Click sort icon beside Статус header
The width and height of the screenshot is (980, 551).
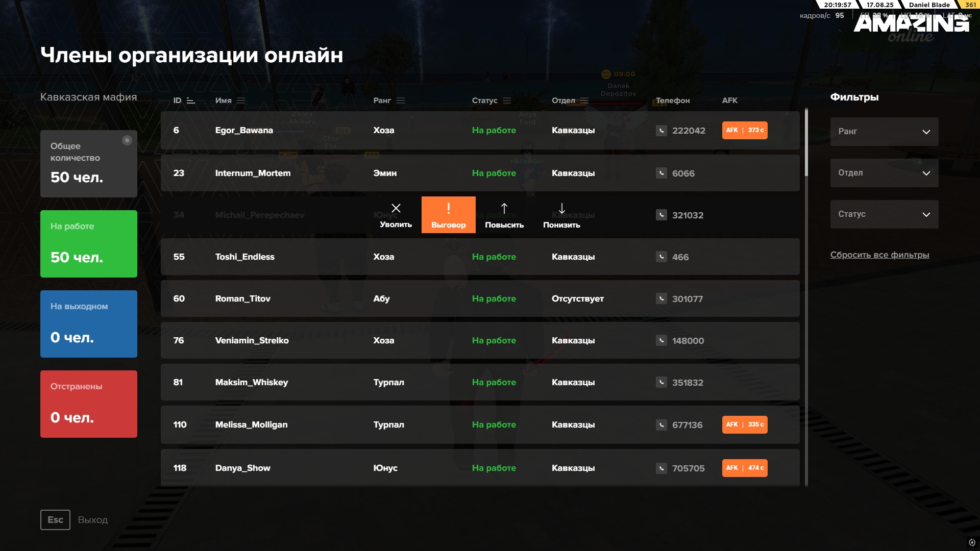tap(507, 101)
